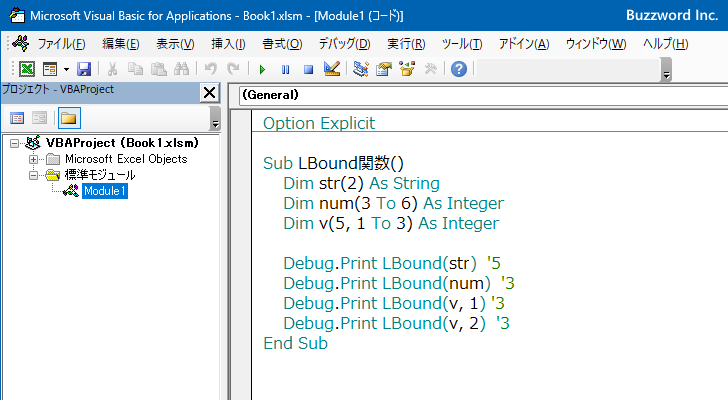Open the ファイル(F) menu
Screen dimensions: 728x400
pyautogui.click(x=61, y=44)
